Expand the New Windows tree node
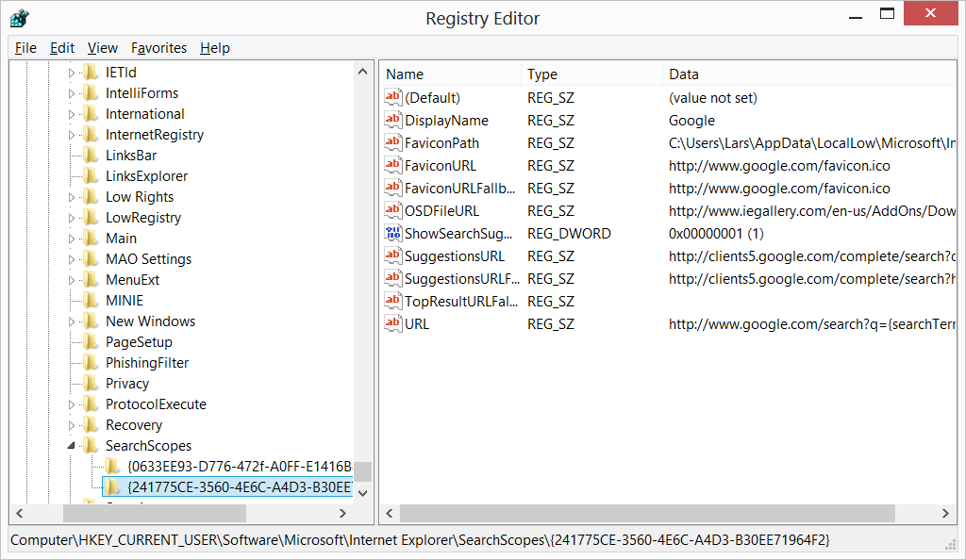Image resolution: width=966 pixels, height=560 pixels. [x=72, y=321]
